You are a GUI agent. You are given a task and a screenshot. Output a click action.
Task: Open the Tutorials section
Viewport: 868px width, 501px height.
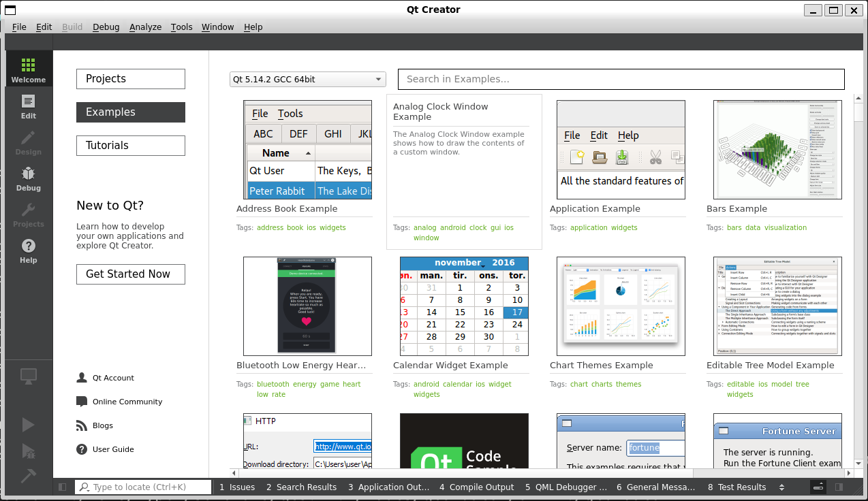(x=131, y=146)
